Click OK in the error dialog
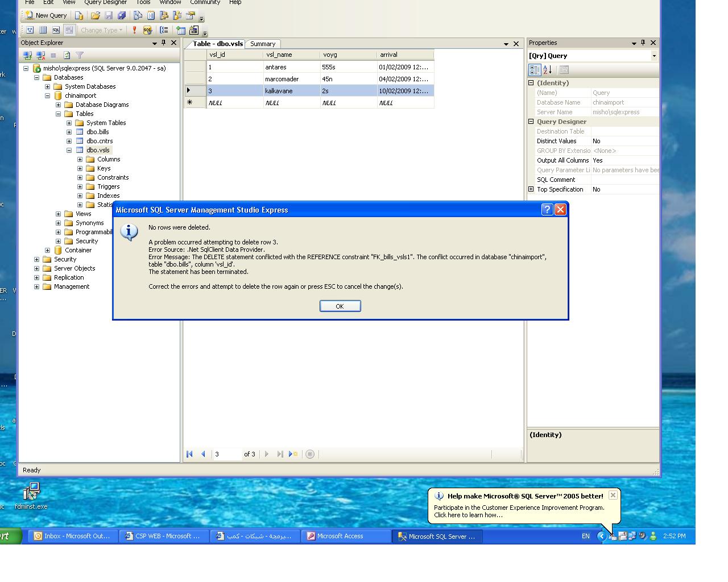This screenshot has height=582, width=728. point(340,306)
